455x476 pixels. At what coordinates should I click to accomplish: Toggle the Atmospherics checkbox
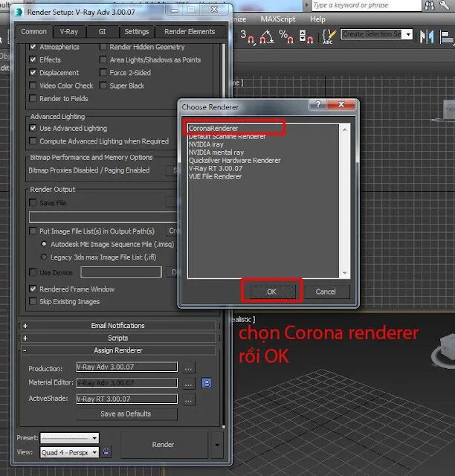33,47
